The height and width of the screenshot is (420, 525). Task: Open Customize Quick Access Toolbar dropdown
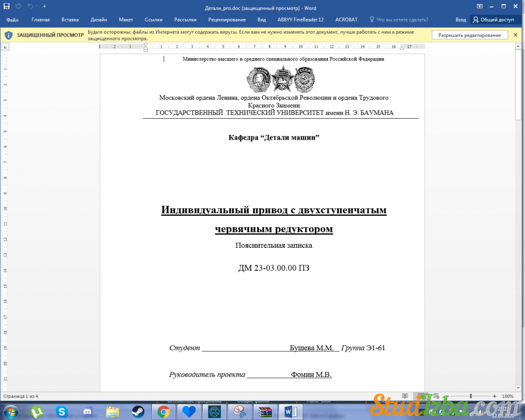45,6
